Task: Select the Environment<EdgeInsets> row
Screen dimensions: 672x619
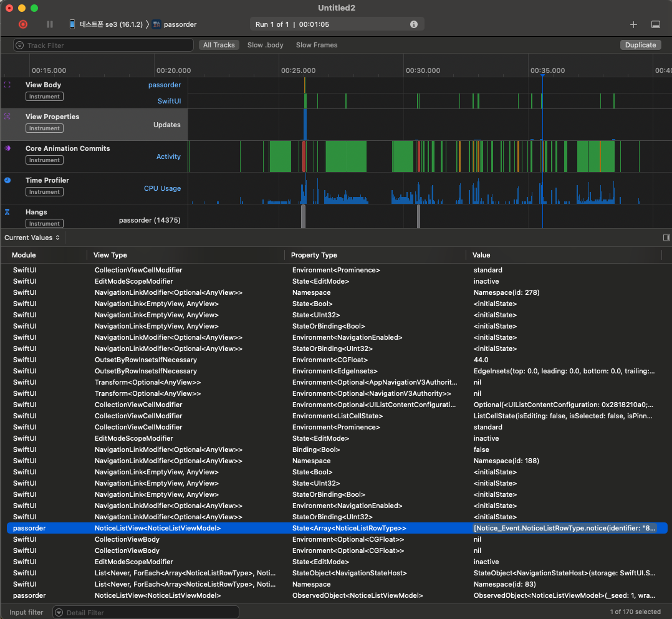Action: click(337, 371)
